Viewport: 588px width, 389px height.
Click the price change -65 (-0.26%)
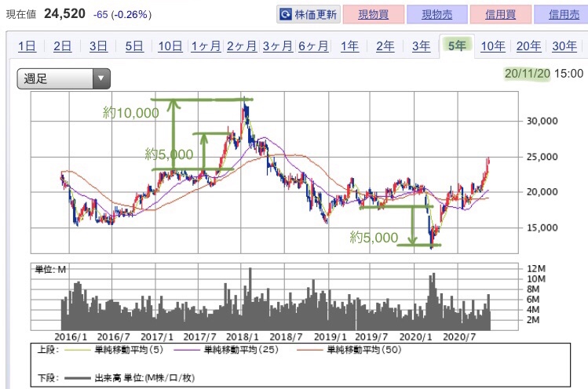pyautogui.click(x=122, y=15)
